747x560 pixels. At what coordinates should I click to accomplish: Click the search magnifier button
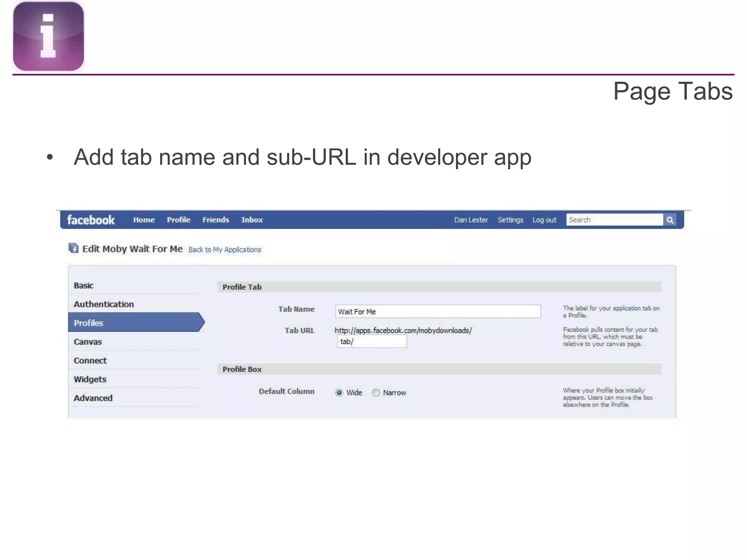tap(670, 220)
